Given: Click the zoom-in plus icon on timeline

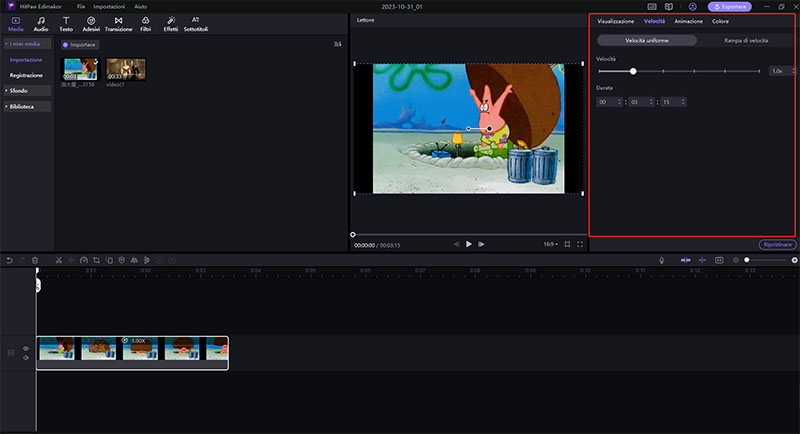Looking at the screenshot, I should point(794,260).
